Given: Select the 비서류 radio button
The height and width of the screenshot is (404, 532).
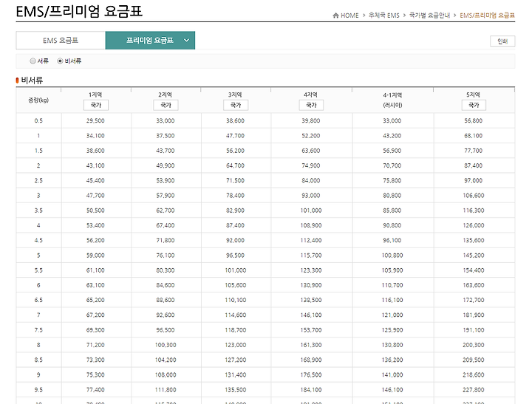Looking at the screenshot, I should [60, 61].
